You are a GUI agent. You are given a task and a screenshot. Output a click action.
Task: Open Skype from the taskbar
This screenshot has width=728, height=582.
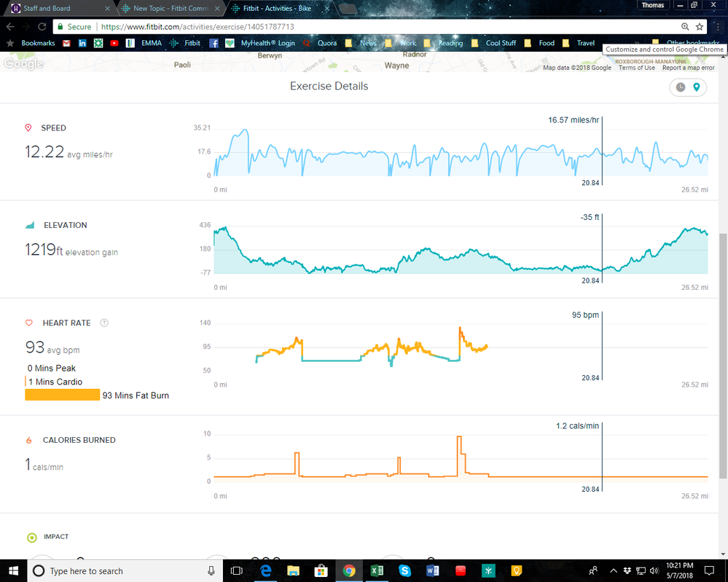404,571
